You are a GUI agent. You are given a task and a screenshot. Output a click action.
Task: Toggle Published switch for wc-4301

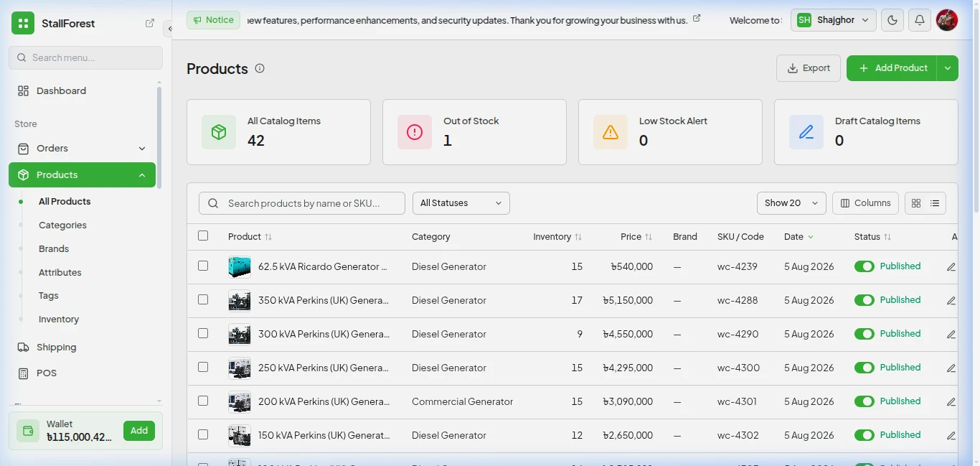tap(864, 401)
